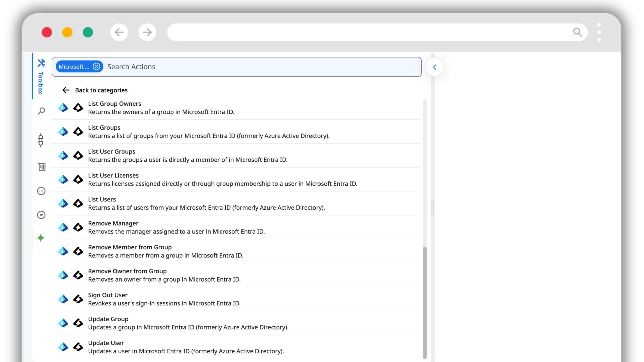
Task: Click the back arrow beside categories
Action: click(x=66, y=90)
